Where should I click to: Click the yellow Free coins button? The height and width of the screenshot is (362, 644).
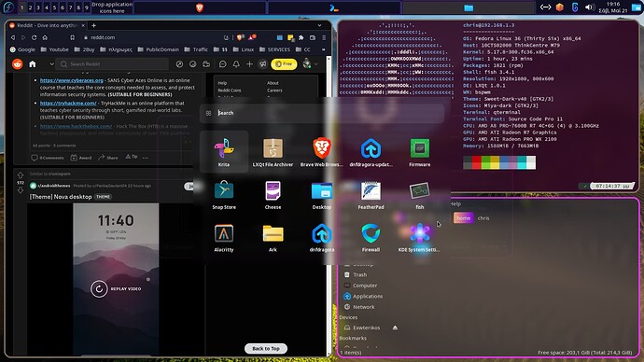pyautogui.click(x=284, y=64)
